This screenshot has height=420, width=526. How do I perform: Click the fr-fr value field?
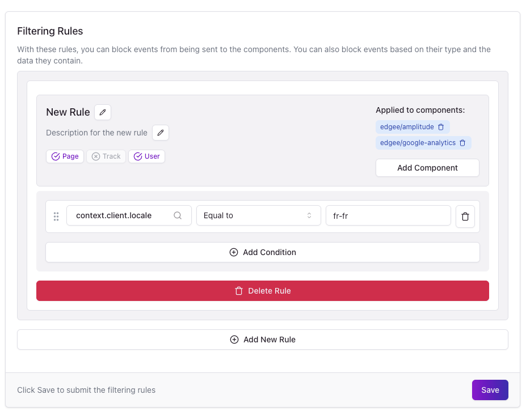pyautogui.click(x=388, y=215)
